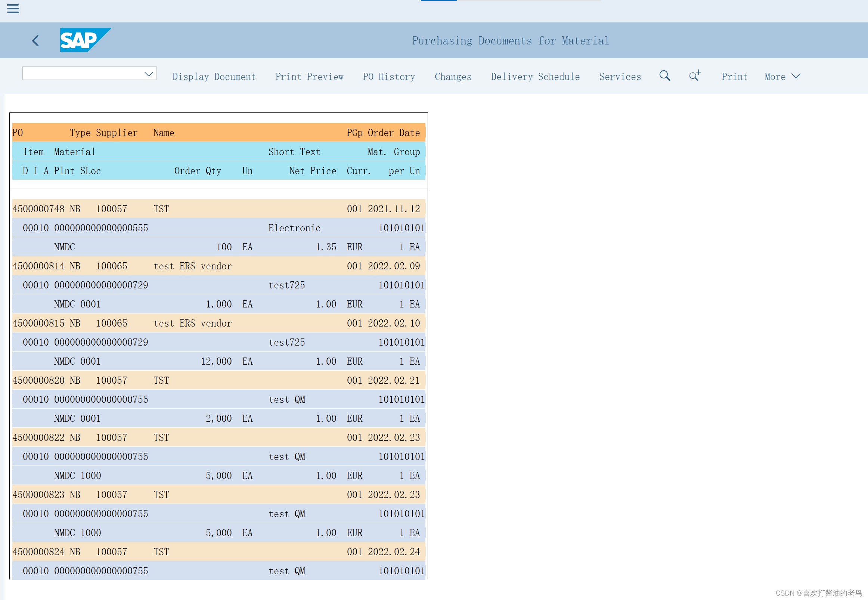Image resolution: width=868 pixels, height=600 pixels.
Task: Select purchase order 4500000748
Action: click(x=38, y=209)
